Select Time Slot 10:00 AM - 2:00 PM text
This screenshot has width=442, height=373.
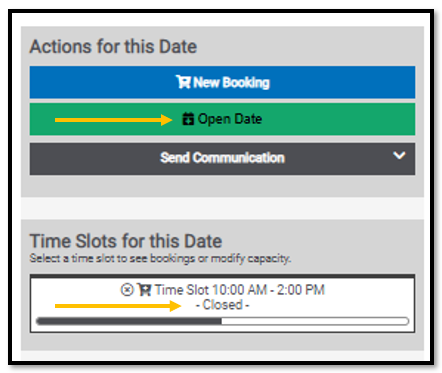tap(240, 290)
